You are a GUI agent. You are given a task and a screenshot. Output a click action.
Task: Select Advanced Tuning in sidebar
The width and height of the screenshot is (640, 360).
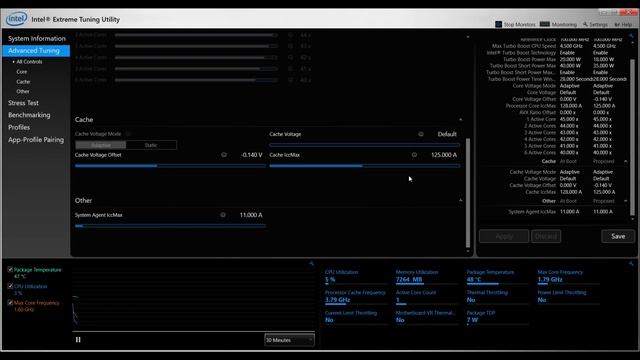coord(36,51)
